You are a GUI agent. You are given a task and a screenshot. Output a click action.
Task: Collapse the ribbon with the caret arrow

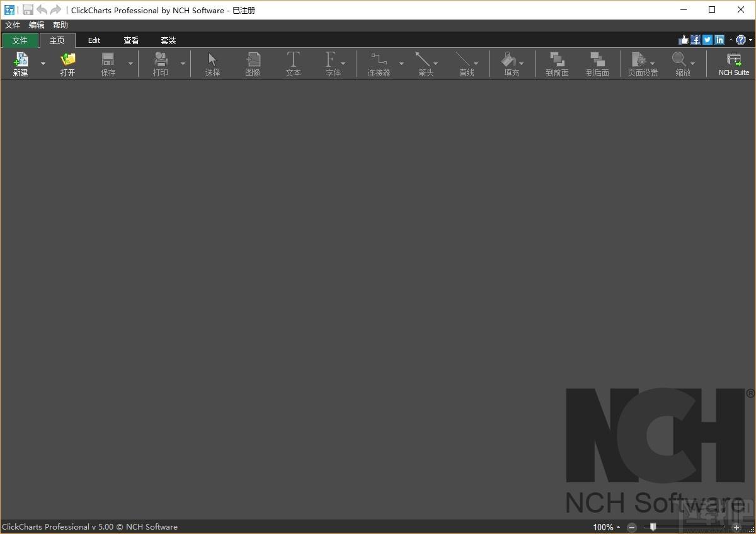click(x=731, y=40)
